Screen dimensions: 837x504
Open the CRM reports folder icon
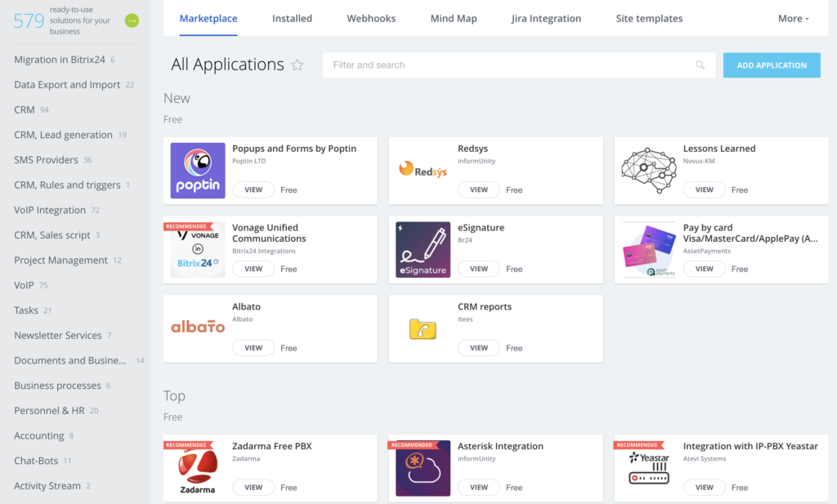423,328
